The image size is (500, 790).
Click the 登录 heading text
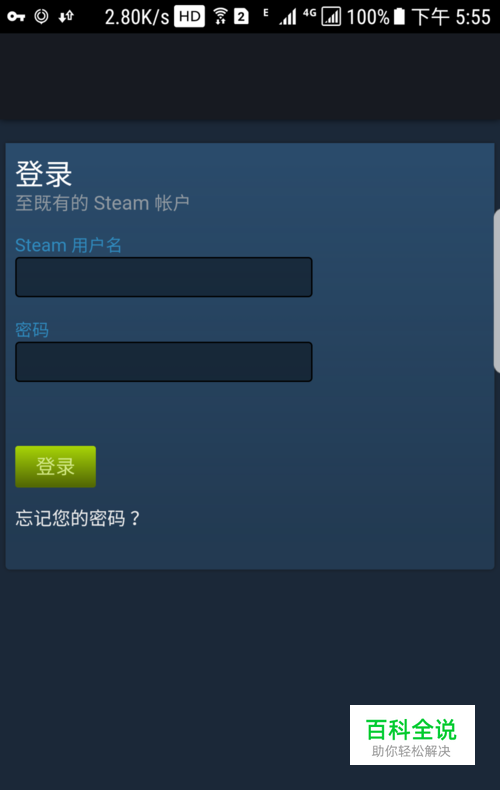[44, 174]
